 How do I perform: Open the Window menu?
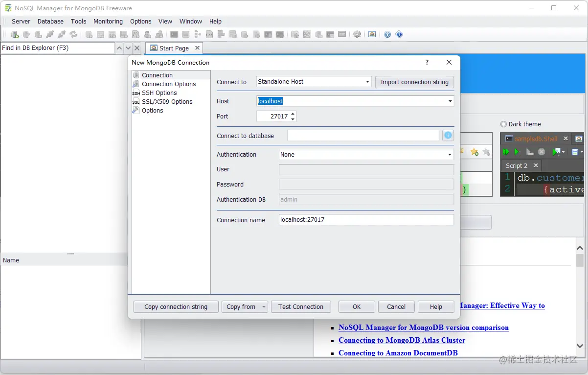[x=191, y=22]
